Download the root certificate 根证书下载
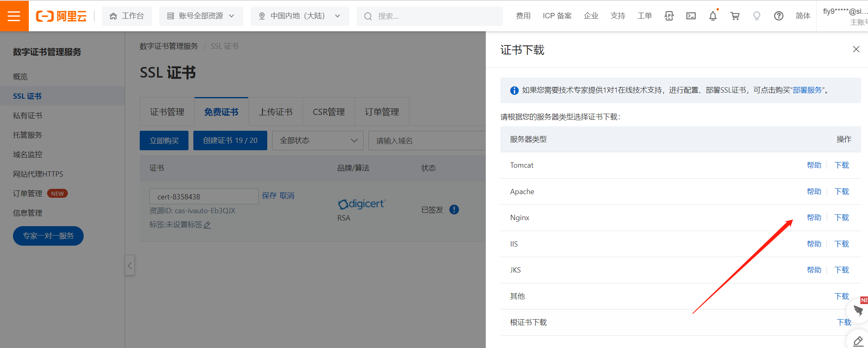868x348 pixels. [x=844, y=322]
